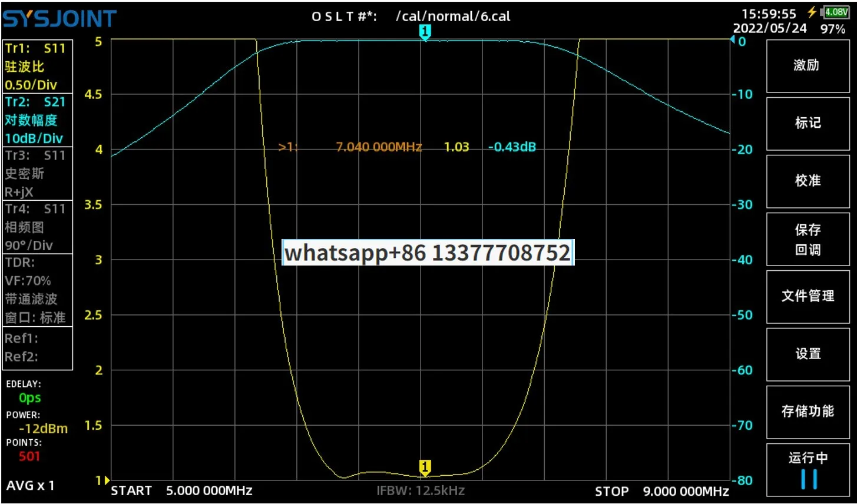The width and height of the screenshot is (857, 504).
Task: Change Tr3 format 史密斯
Action: click(25, 174)
